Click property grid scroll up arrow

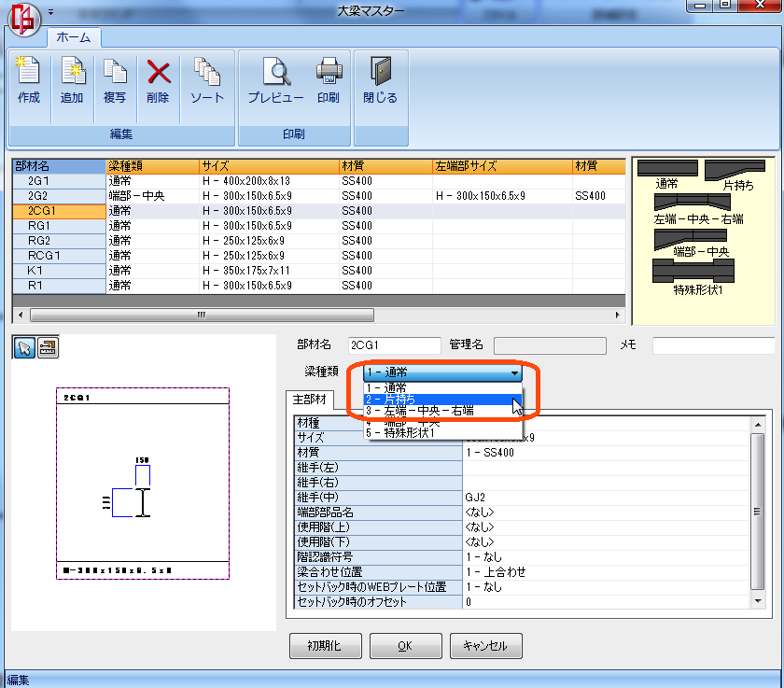[758, 425]
